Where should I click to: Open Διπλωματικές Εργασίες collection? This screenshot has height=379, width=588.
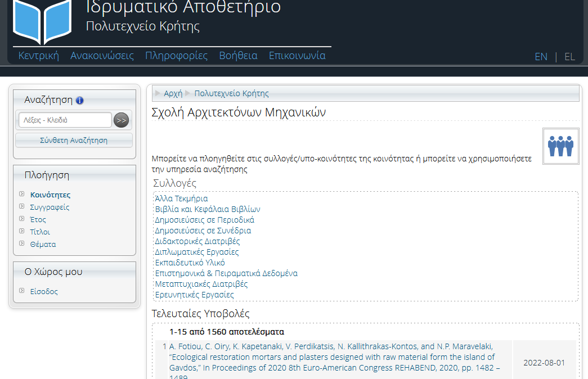tap(197, 252)
